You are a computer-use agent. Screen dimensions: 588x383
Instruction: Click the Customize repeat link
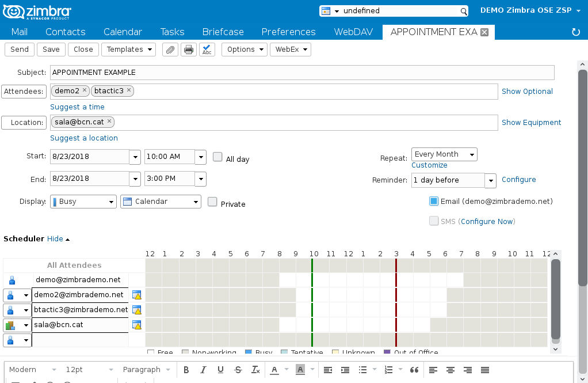[x=429, y=165]
